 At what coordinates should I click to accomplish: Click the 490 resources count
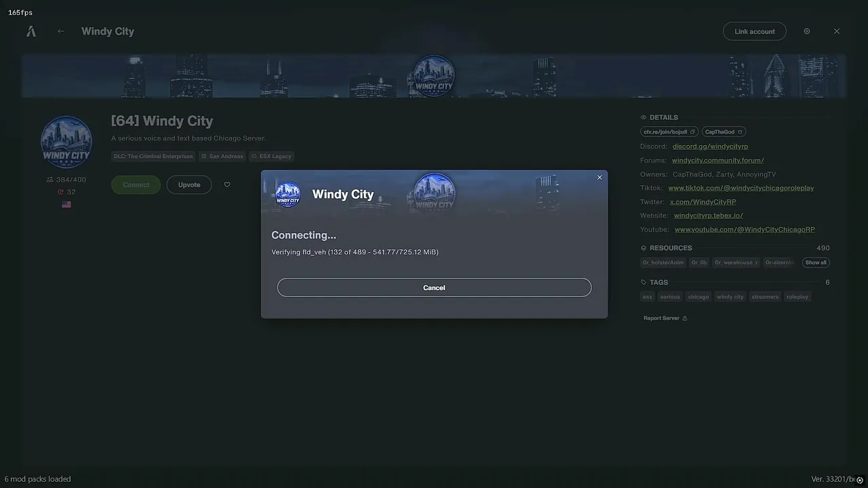point(823,248)
